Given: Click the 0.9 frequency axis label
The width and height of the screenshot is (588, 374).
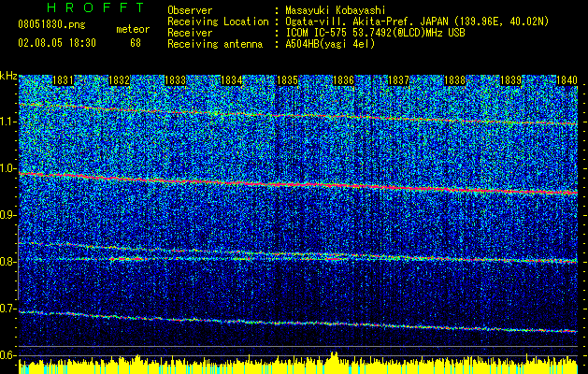Looking at the screenshot, I should (8, 215).
